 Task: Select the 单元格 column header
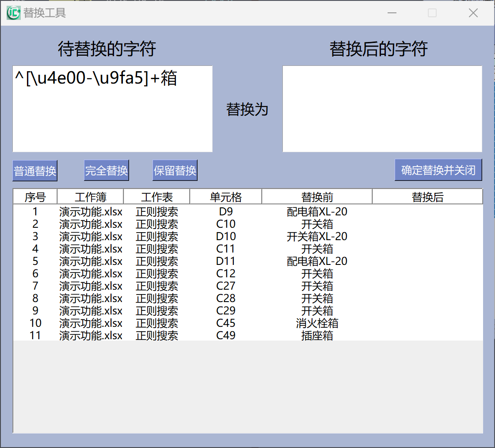(225, 196)
